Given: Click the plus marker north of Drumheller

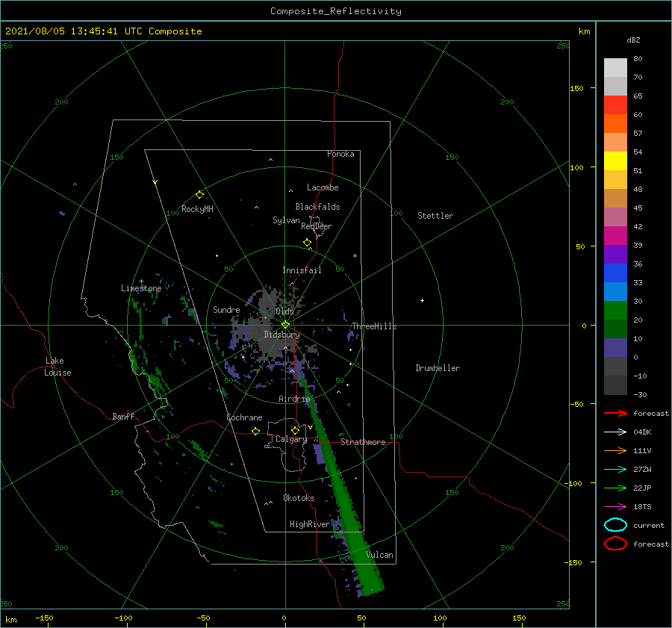Looking at the screenshot, I should (x=422, y=300).
